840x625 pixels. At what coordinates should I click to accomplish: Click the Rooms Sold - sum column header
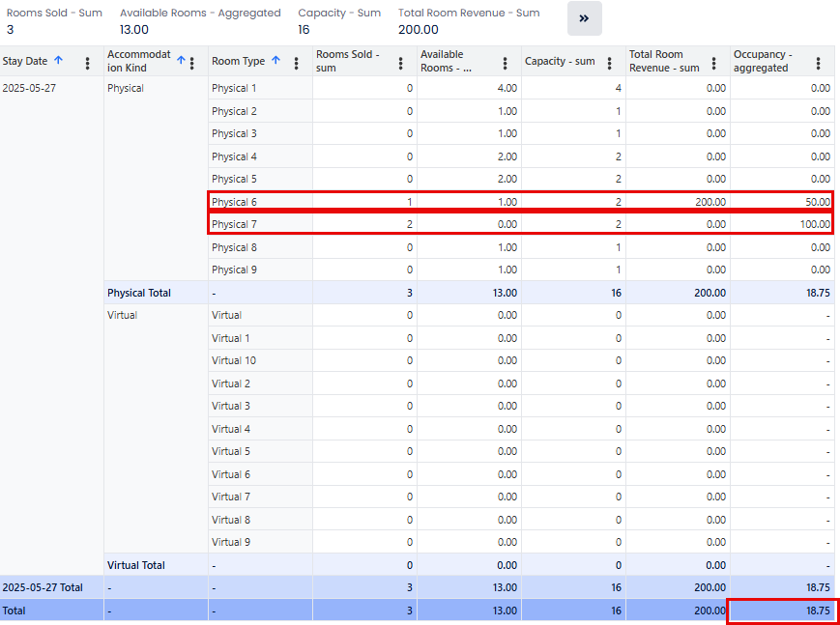[348, 62]
